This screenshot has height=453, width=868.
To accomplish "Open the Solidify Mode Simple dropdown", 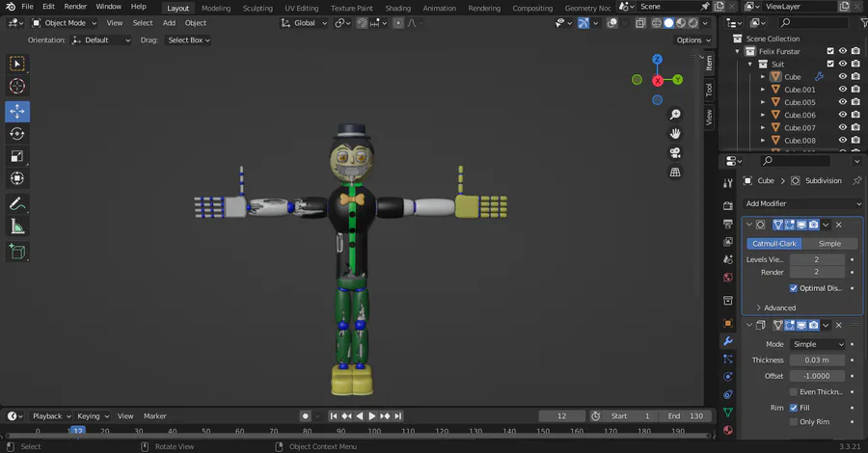I will [818, 344].
